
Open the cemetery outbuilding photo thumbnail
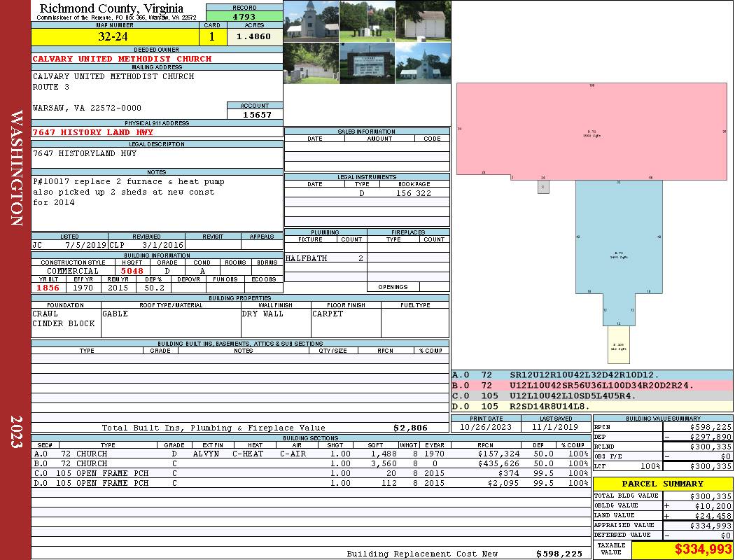point(311,63)
